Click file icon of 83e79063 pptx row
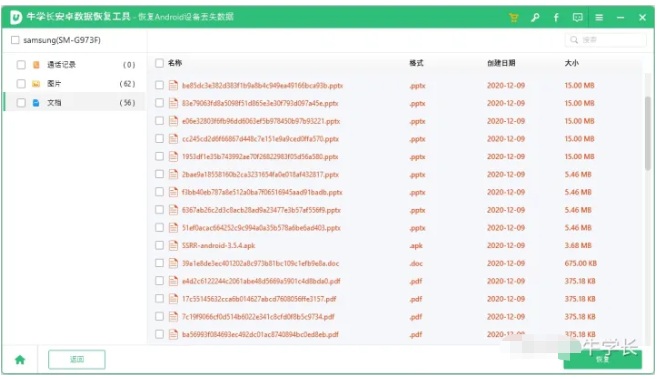This screenshot has height=379, width=663. click(x=173, y=103)
